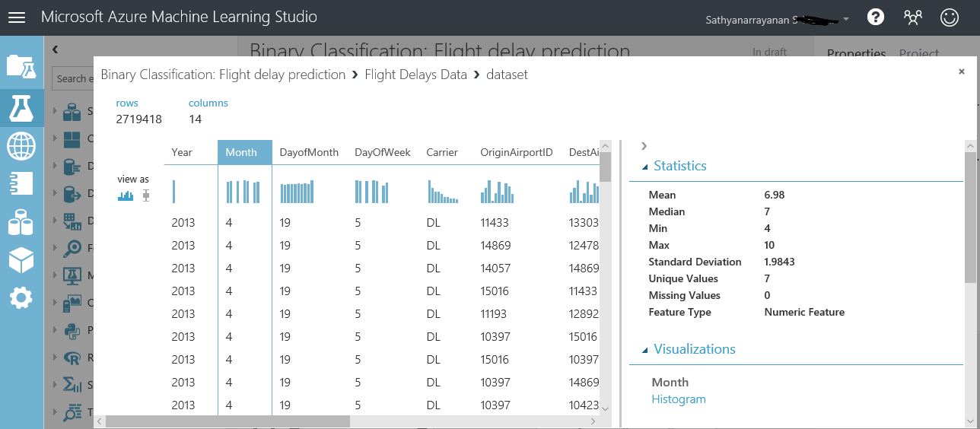980x429 pixels.
Task: Click the details pane vertical scrollbar
Action: 970,217
